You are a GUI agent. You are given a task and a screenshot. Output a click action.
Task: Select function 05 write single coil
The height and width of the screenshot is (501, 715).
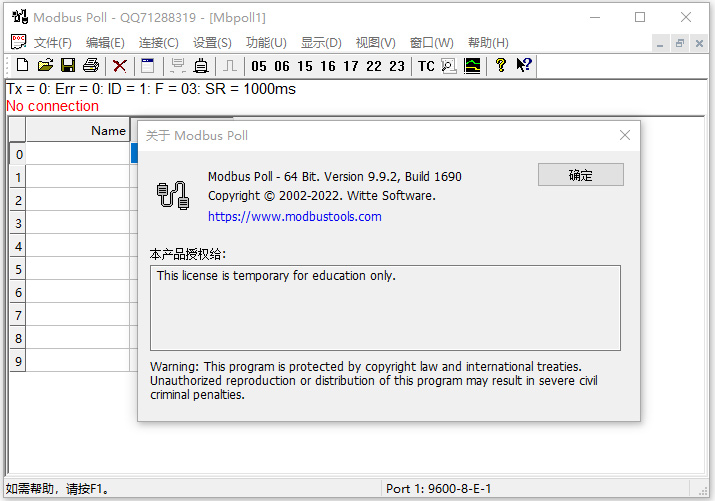[259, 66]
